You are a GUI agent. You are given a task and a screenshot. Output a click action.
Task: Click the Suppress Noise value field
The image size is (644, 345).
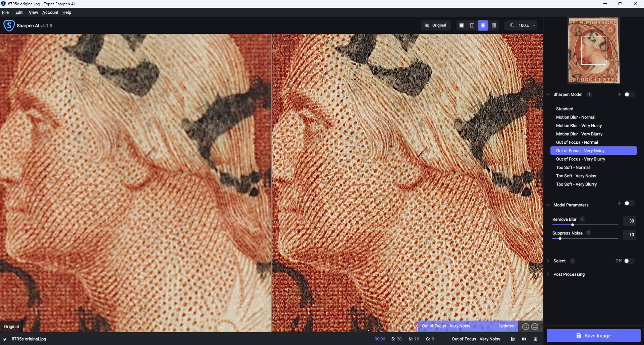coord(630,235)
